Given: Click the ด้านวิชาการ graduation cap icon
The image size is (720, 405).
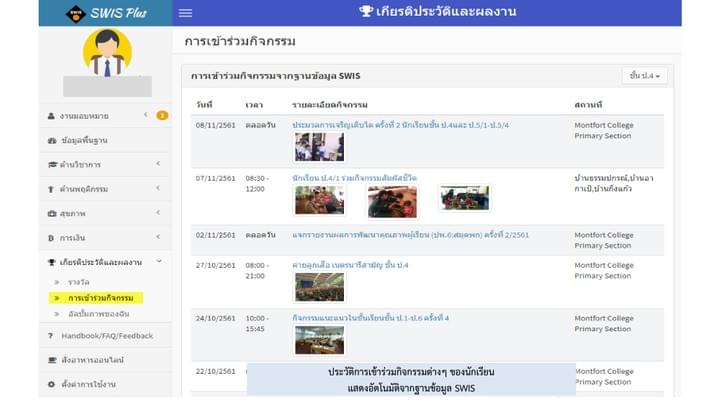Looking at the screenshot, I should coord(52,165).
